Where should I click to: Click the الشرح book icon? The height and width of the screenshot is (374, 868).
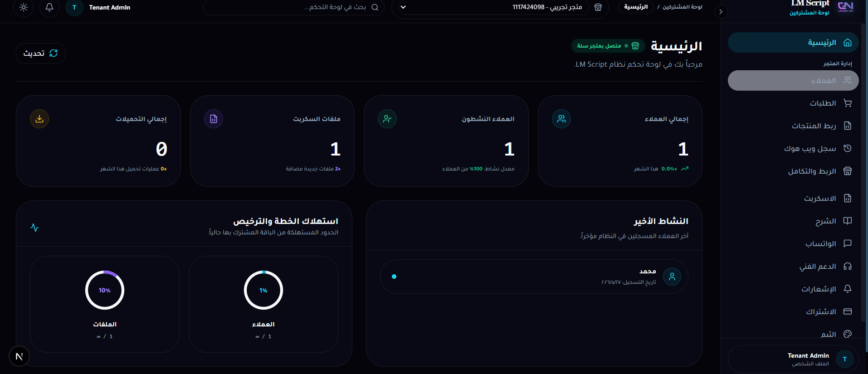pyautogui.click(x=848, y=221)
